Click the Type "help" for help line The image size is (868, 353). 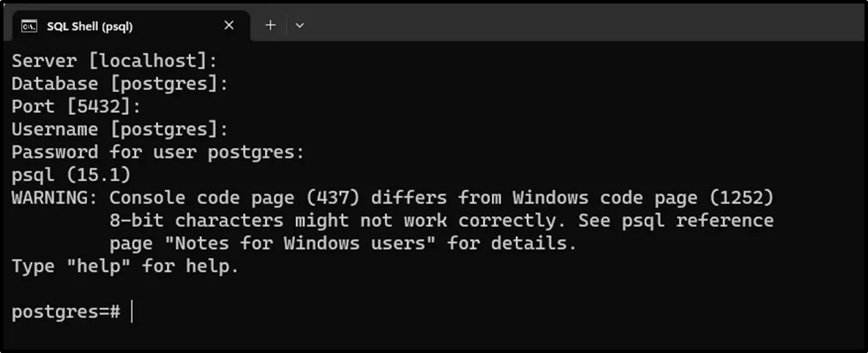[x=125, y=266]
